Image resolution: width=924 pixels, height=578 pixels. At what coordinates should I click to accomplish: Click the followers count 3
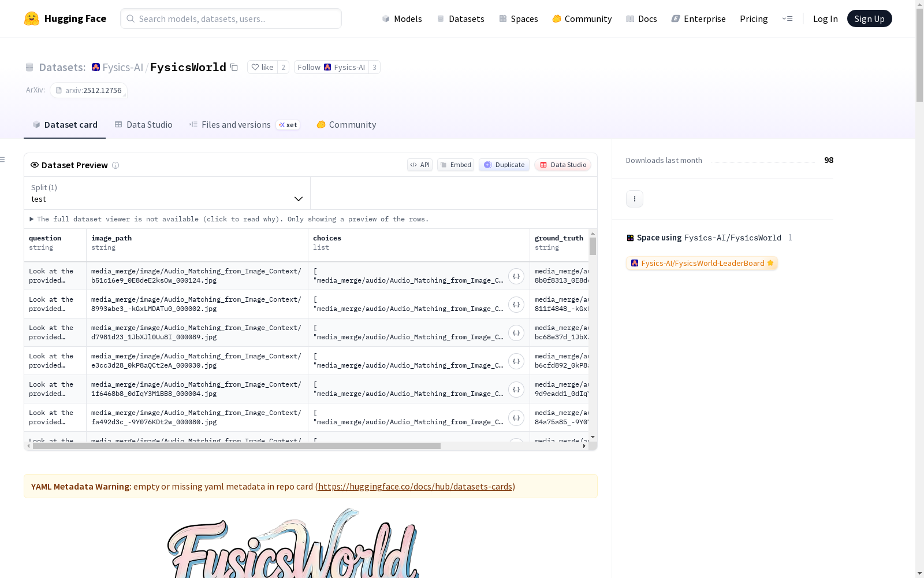(374, 67)
